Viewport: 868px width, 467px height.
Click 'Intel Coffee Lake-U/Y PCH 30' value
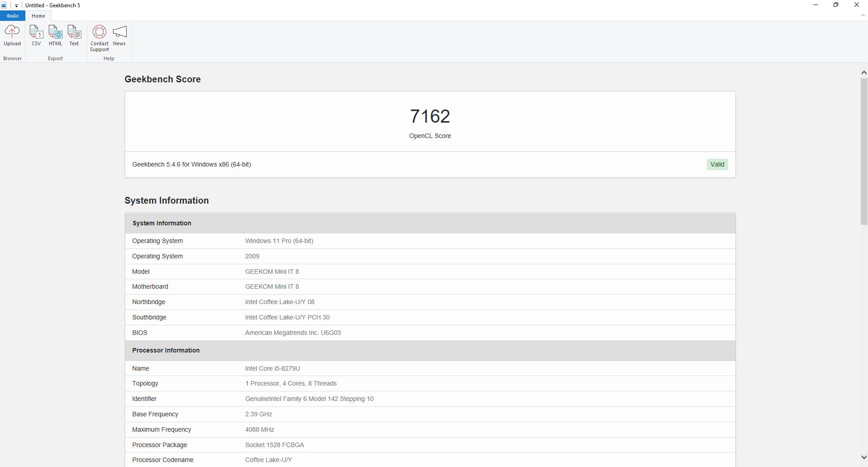(288, 317)
